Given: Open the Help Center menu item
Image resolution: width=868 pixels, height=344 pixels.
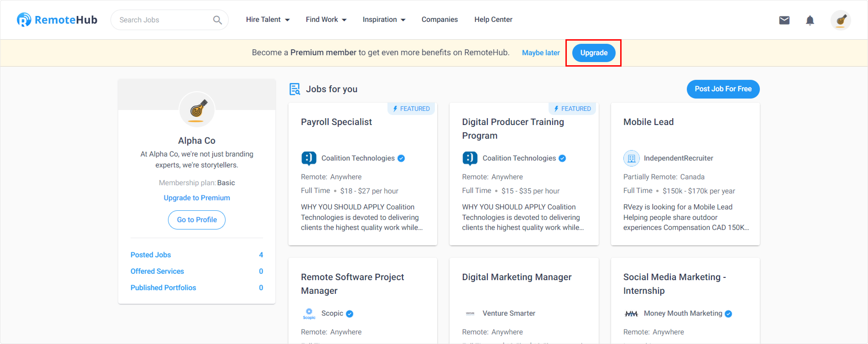Looking at the screenshot, I should pyautogui.click(x=493, y=20).
